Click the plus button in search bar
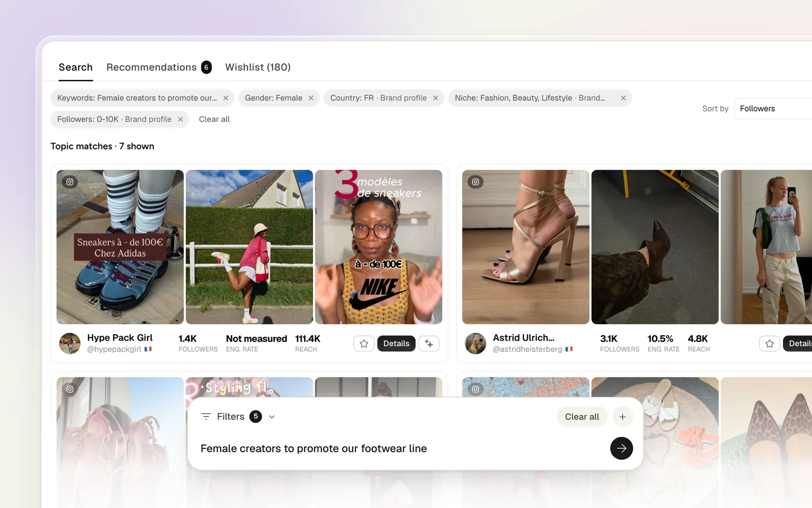Image resolution: width=812 pixels, height=508 pixels. tap(623, 417)
